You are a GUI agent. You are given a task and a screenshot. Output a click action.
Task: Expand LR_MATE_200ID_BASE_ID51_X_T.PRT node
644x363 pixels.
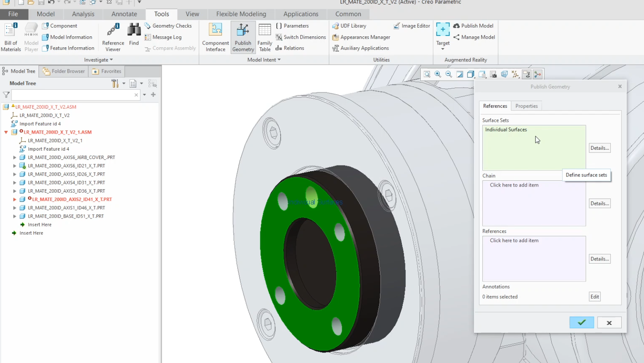coord(14,216)
